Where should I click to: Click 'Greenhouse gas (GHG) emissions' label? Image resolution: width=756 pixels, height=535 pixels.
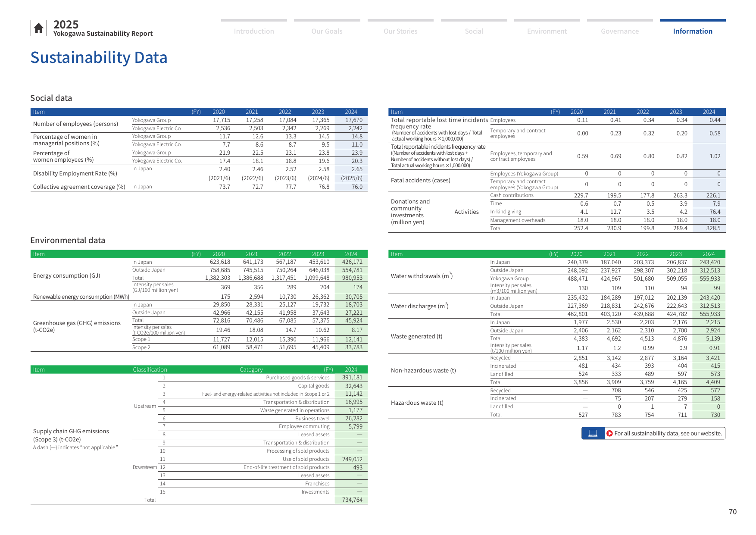(77, 323)
